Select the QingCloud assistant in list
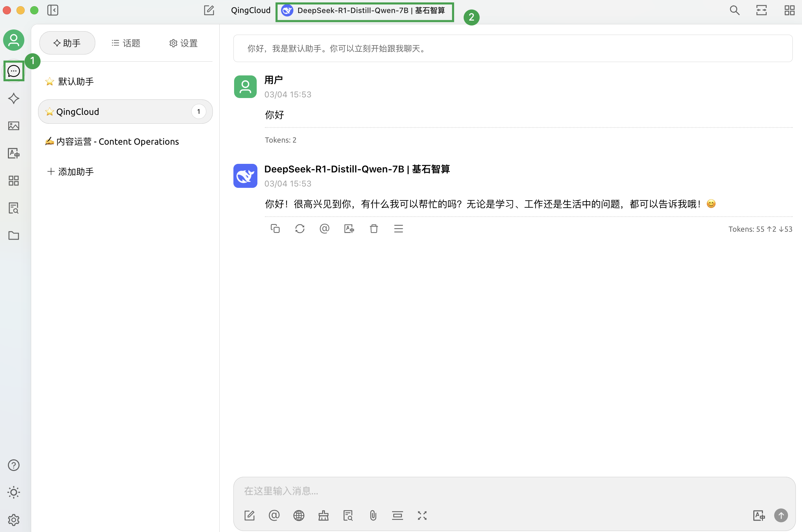802x532 pixels. coord(125,112)
